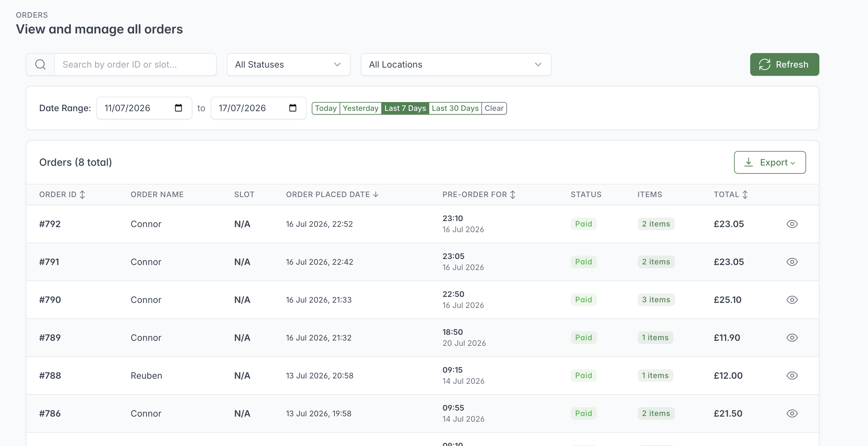Focus the order ID search field
The width and height of the screenshot is (868, 446).
point(135,64)
